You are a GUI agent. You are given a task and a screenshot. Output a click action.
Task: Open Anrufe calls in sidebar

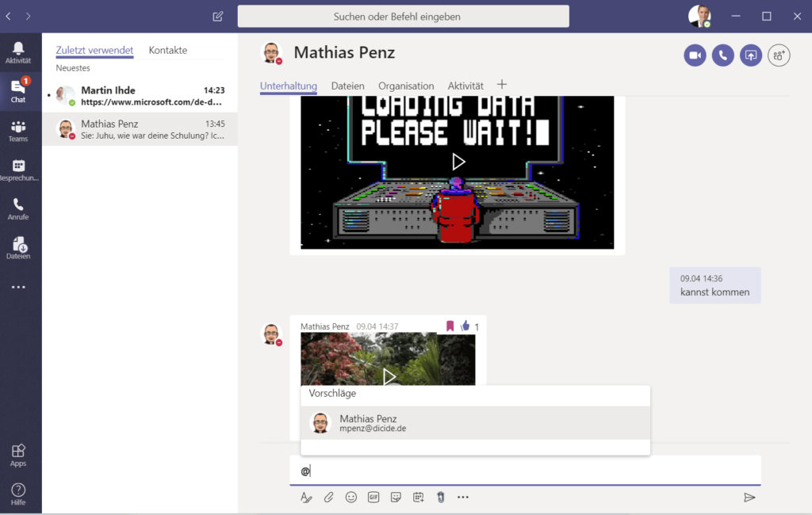[18, 209]
